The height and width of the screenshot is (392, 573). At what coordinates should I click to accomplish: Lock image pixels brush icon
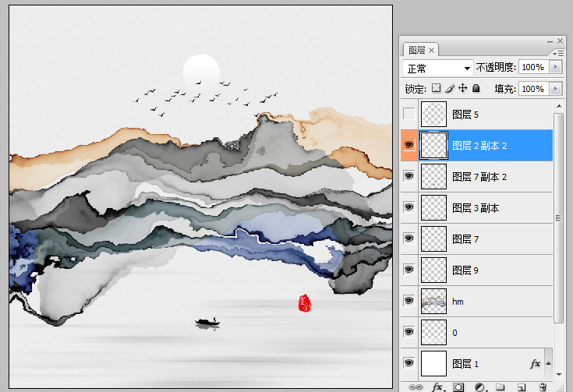450,88
